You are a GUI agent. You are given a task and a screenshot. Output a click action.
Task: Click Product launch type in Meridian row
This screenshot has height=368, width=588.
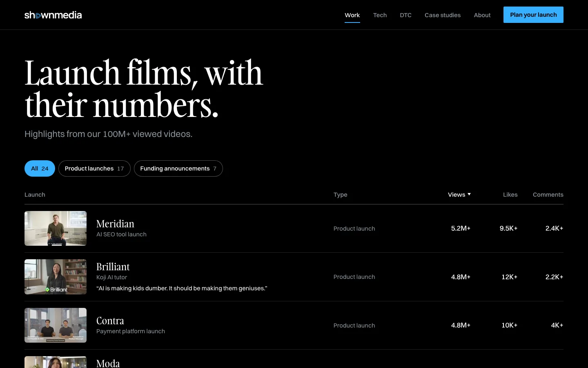354,229
